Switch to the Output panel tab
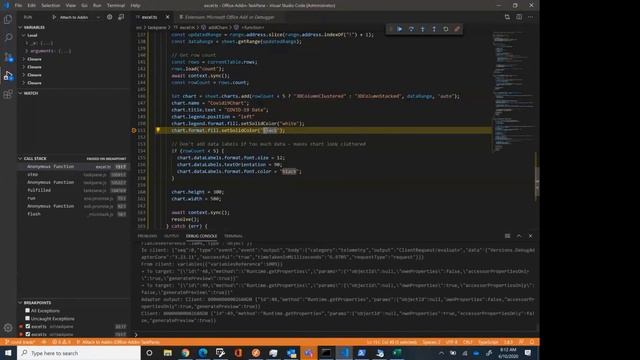The height and width of the screenshot is (360, 640). click(171, 236)
